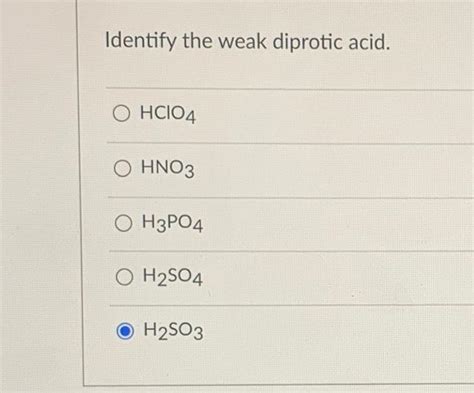Click the question text 'Identify the weak diprotic acid.'

pos(247,42)
